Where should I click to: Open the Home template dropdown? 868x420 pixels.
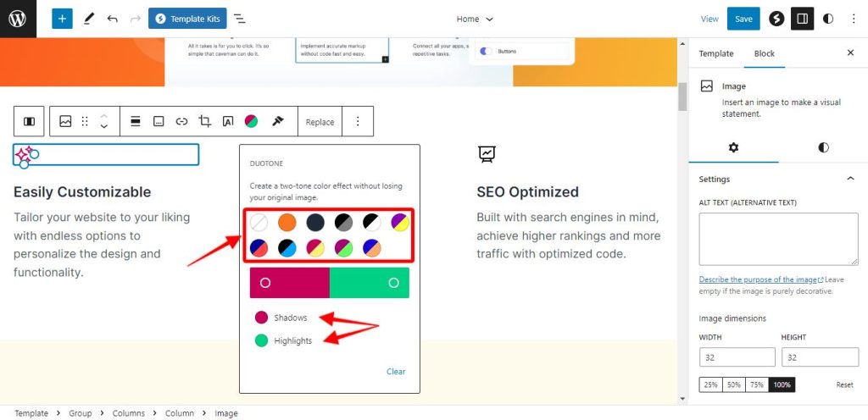[475, 19]
